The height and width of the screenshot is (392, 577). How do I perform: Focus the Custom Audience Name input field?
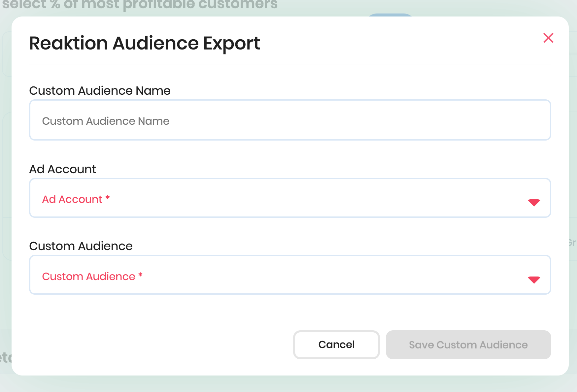290,120
